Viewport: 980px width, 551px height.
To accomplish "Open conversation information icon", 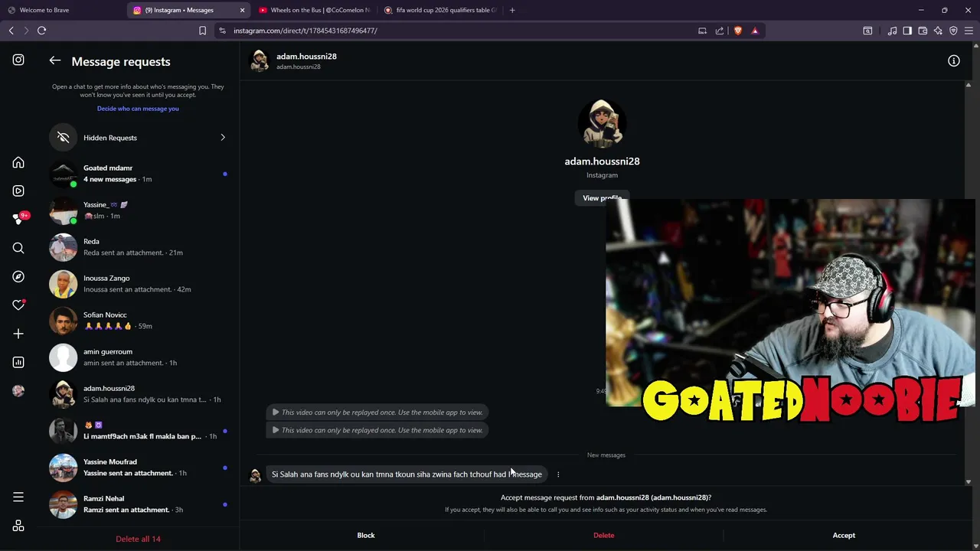I will [954, 61].
